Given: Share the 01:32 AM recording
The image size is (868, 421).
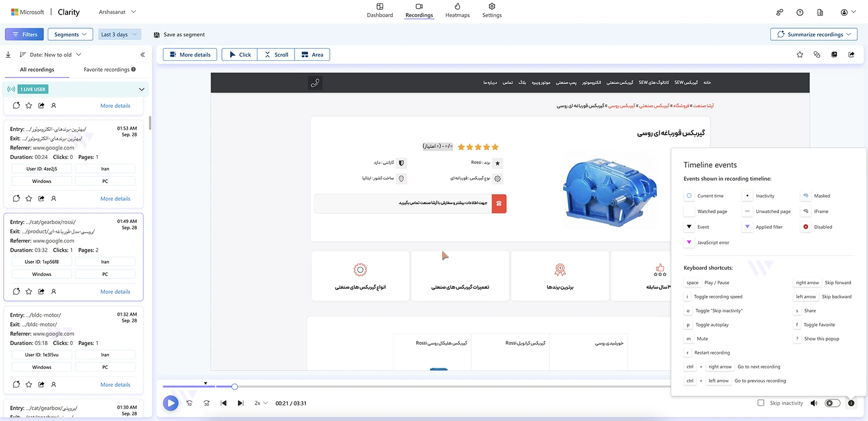Looking at the screenshot, I should click(x=41, y=385).
